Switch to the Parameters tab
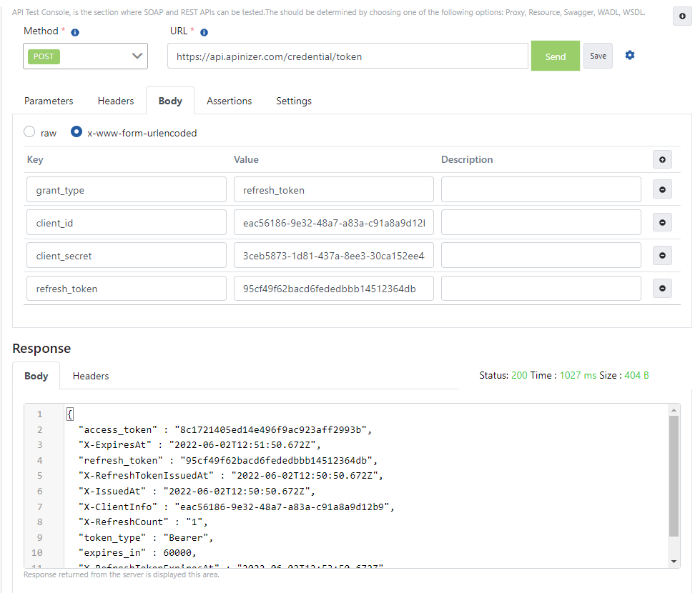The width and height of the screenshot is (700, 593). (x=49, y=101)
